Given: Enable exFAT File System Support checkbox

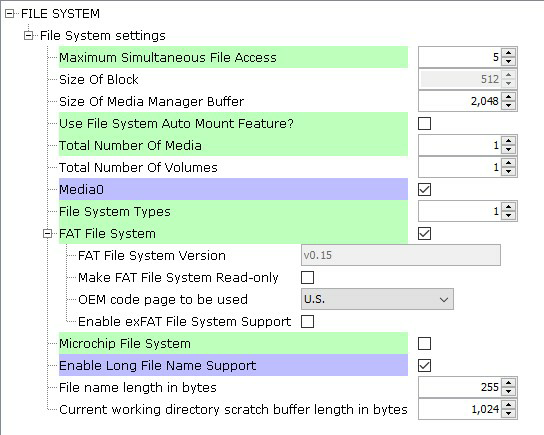Looking at the screenshot, I should point(307,322).
